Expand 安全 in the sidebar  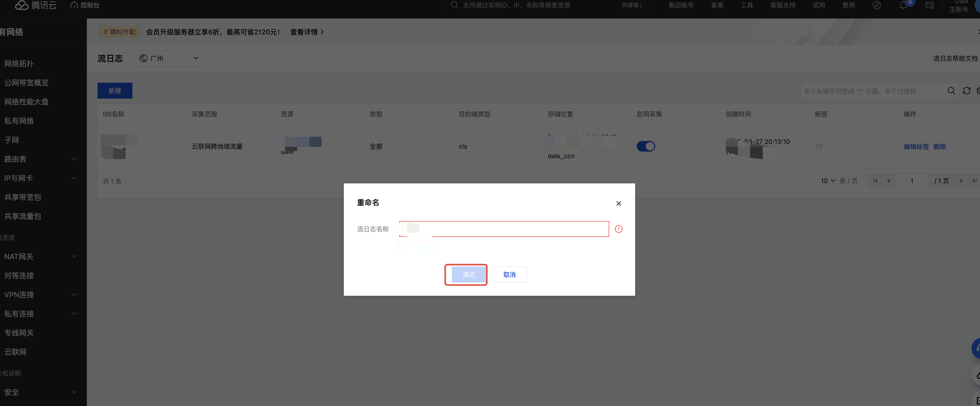(x=74, y=392)
